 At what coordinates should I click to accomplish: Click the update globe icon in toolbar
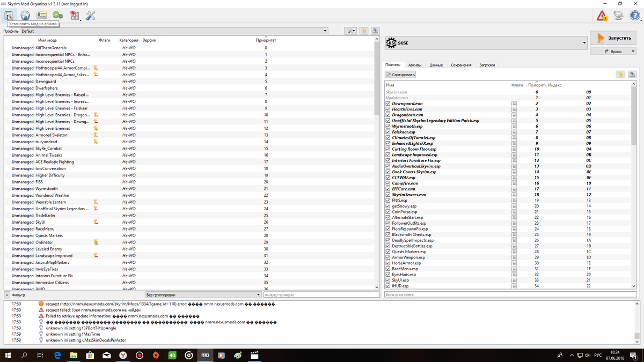coord(619,15)
